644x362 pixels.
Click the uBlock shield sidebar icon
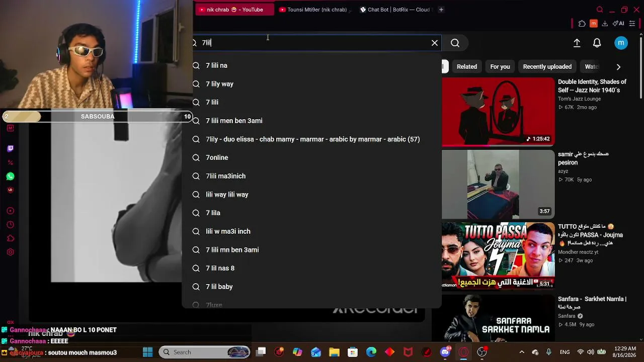pyautogui.click(x=10, y=190)
